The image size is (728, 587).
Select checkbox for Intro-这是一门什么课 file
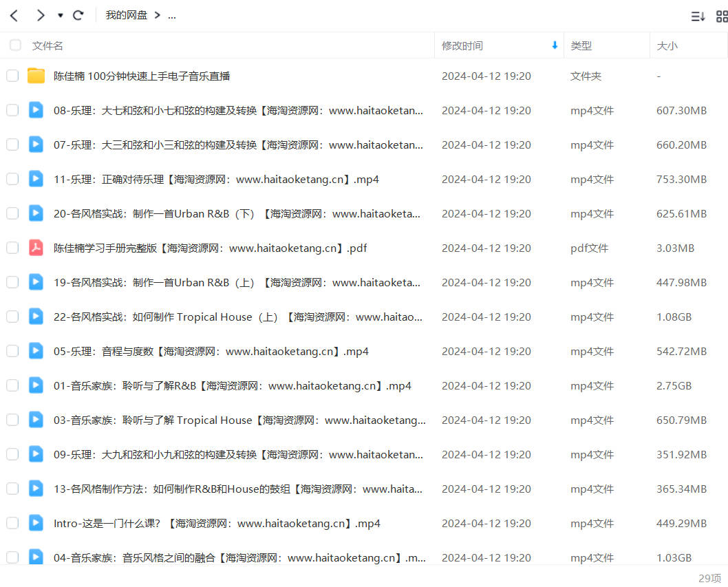pyautogui.click(x=12, y=522)
